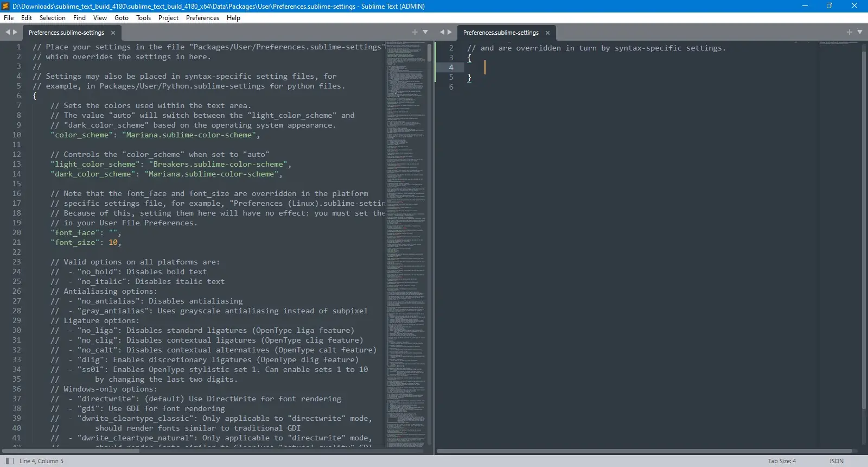Viewport: 868px width, 467px height.
Task: Close the left pane Preferences.sublime-settings tab
Action: (113, 33)
